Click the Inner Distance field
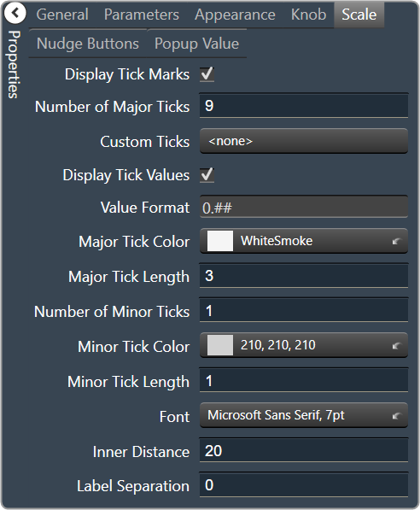 point(304,450)
